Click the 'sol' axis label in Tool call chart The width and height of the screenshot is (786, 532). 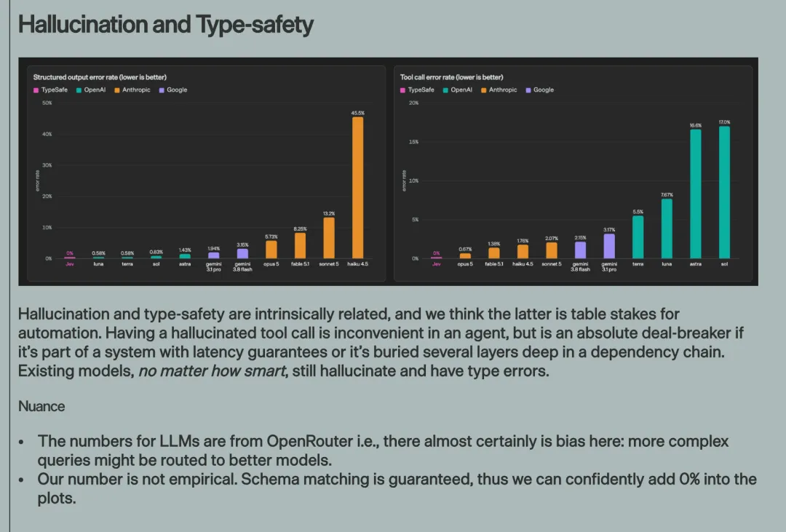[x=724, y=264]
